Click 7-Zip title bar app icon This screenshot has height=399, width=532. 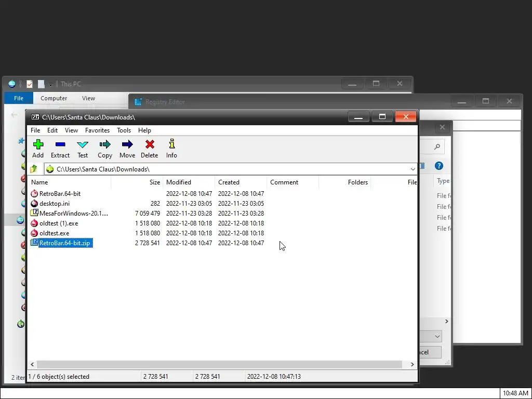coord(35,117)
